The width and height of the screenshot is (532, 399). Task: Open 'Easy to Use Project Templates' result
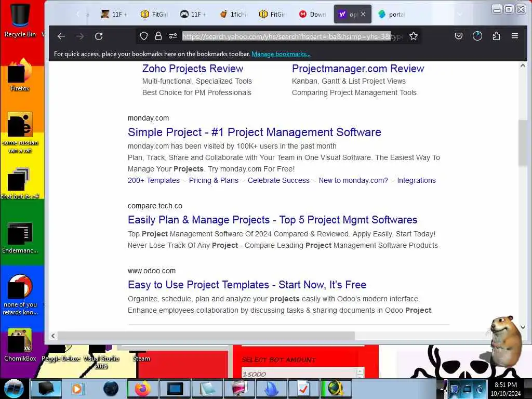point(247,285)
